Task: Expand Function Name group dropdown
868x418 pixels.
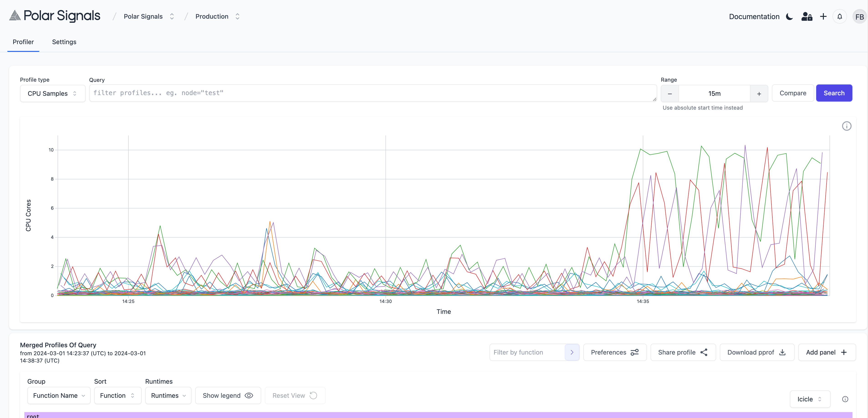Action: coord(59,395)
